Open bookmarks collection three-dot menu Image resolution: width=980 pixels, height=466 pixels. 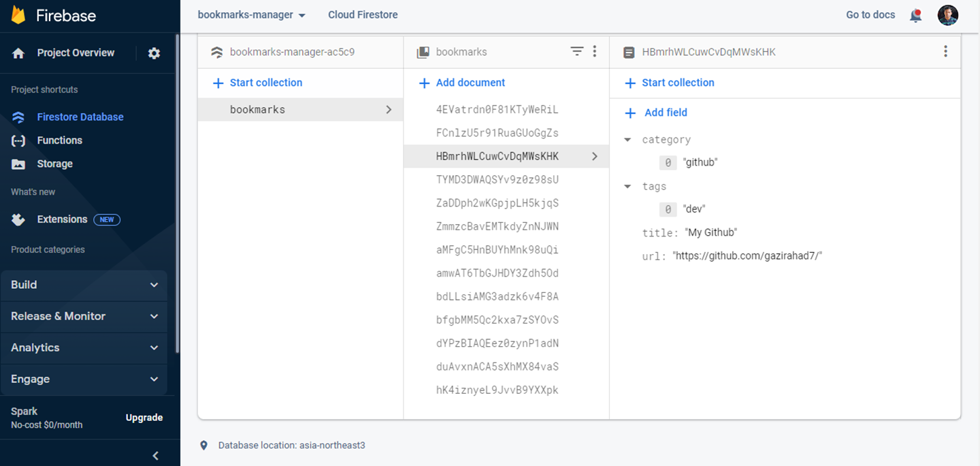coord(594,51)
